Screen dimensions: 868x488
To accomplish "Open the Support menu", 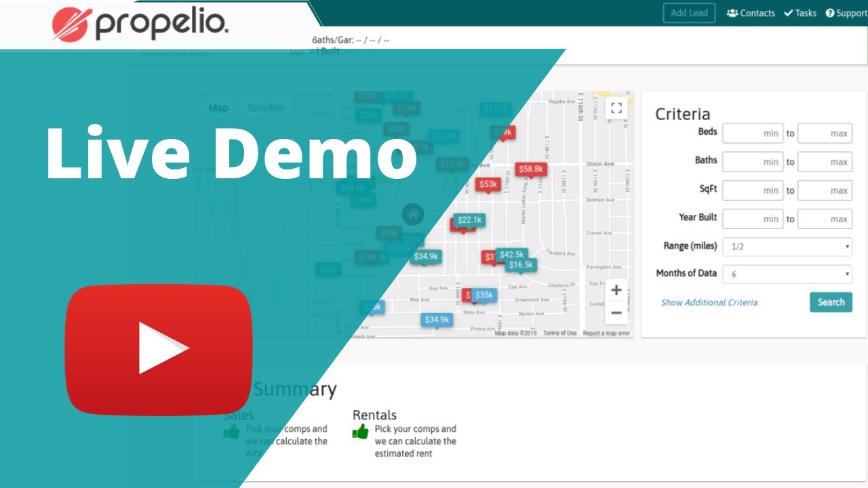I will click(x=846, y=13).
